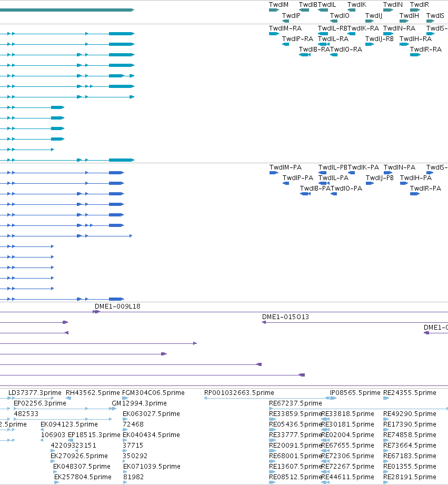Click the RE67237.5prime EST label
448x485 pixels.
point(295,403)
